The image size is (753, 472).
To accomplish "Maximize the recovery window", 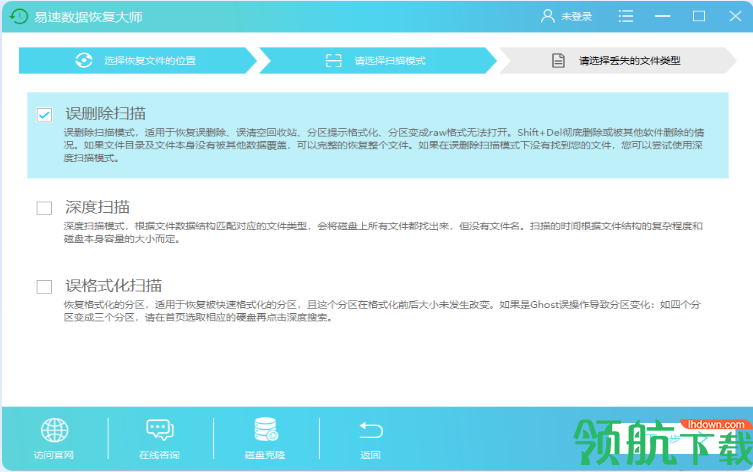I will [699, 16].
